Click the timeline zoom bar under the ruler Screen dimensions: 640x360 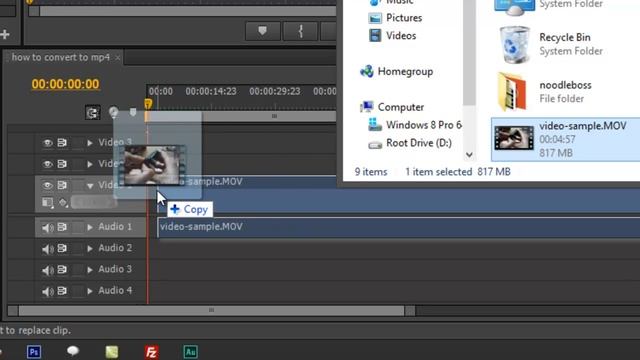[241, 116]
